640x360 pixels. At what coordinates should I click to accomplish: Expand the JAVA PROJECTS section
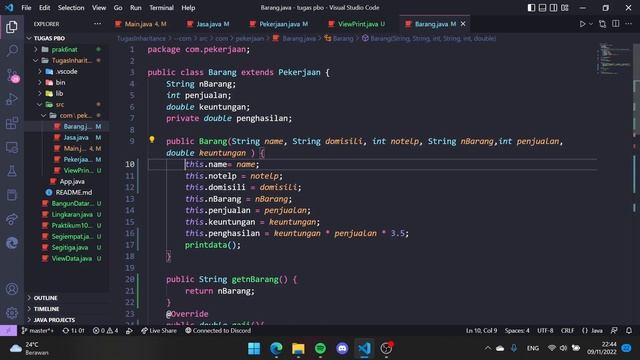[54, 320]
